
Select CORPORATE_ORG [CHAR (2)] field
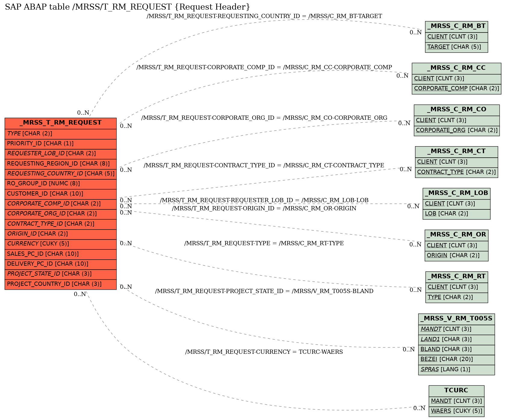pyautogui.click(x=456, y=131)
